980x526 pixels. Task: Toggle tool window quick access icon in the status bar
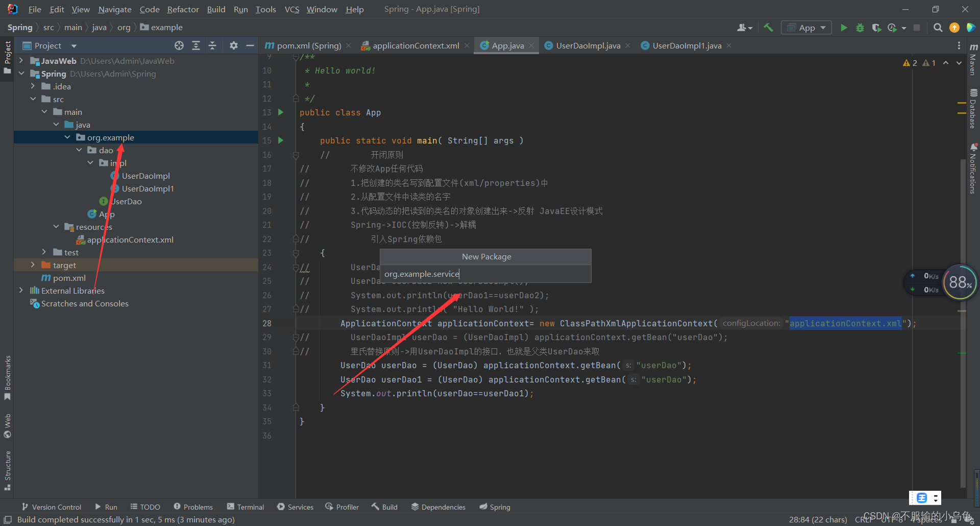pos(8,519)
